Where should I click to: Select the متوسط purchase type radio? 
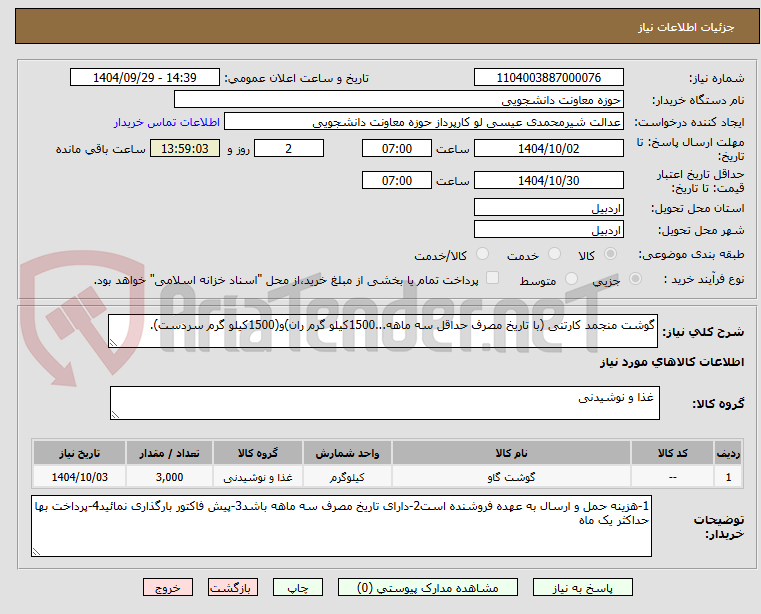click(x=572, y=279)
